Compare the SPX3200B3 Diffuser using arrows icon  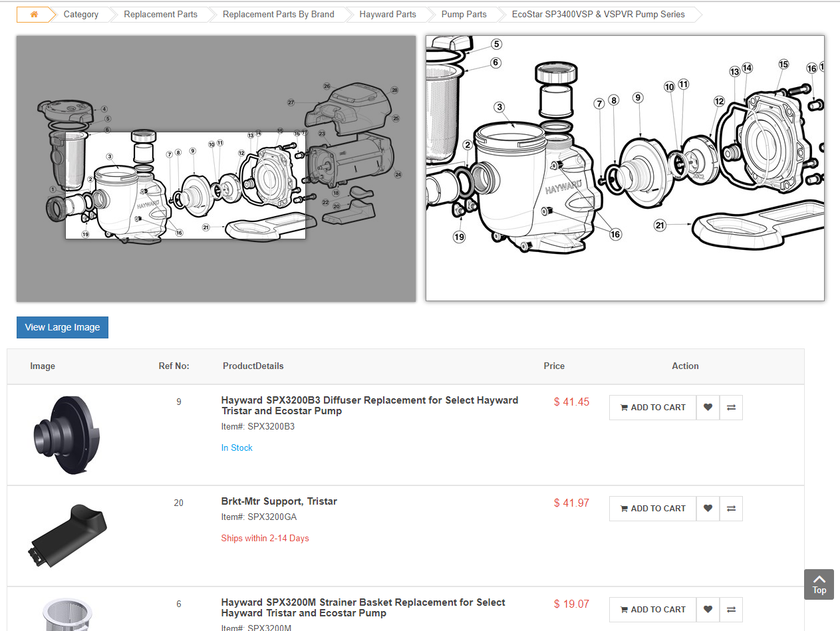pyautogui.click(x=731, y=408)
